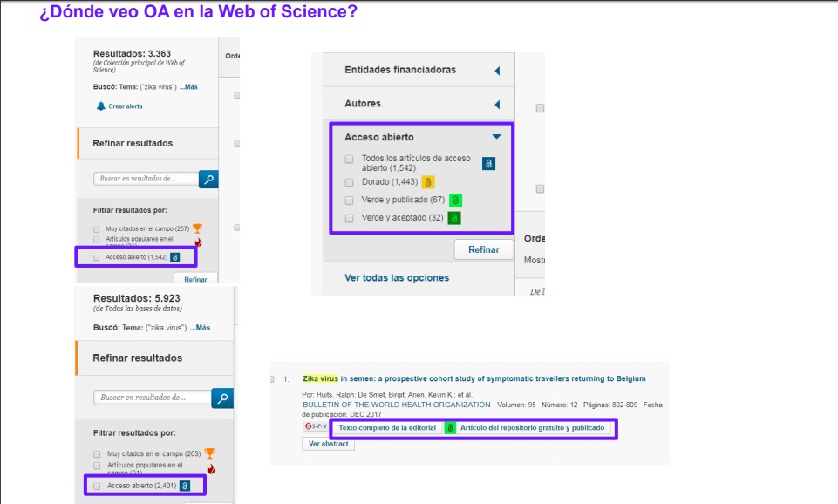Click the flame icon in the 5.923 results panel
This screenshot has width=838, height=504.
coord(211,469)
